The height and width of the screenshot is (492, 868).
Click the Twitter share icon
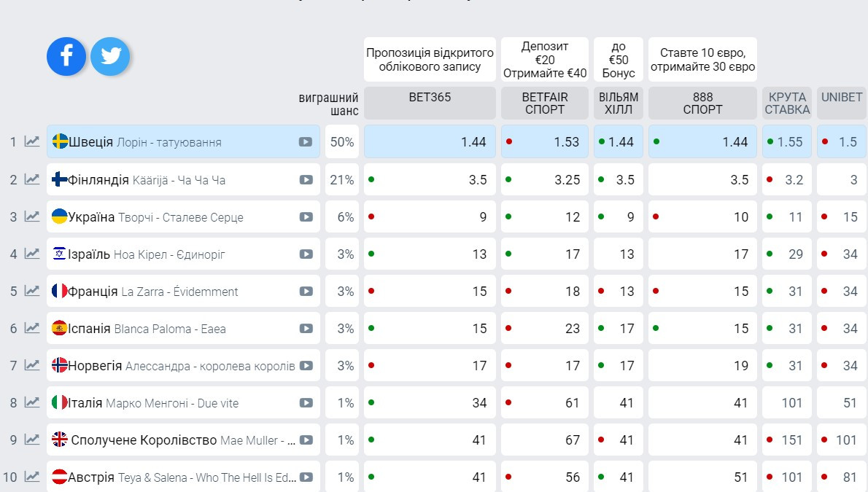click(x=110, y=57)
